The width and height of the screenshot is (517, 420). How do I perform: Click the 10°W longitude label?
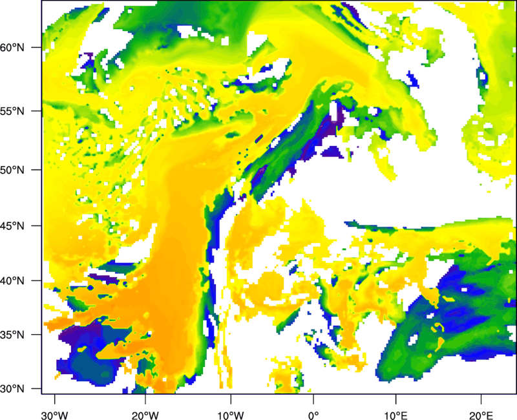pos(230,415)
